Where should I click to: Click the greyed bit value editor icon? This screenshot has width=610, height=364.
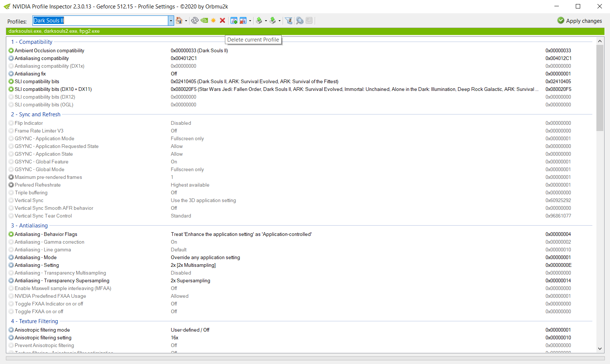(x=309, y=21)
